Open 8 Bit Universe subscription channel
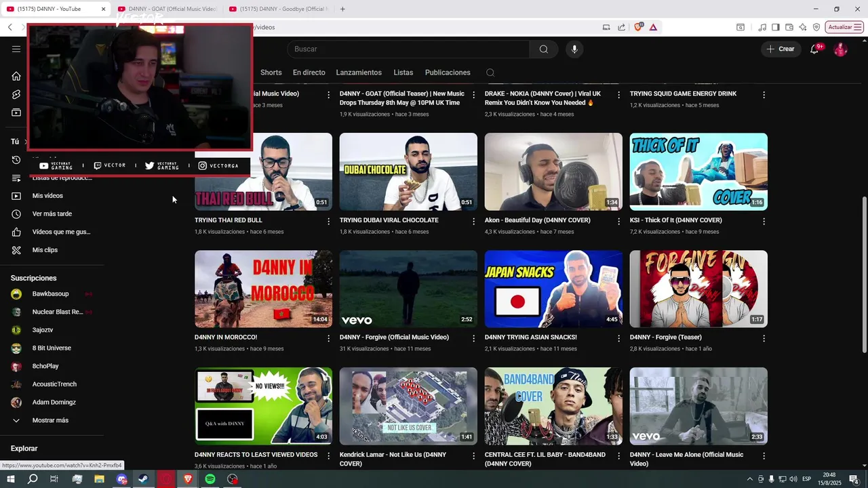The height and width of the screenshot is (488, 868). (x=52, y=348)
